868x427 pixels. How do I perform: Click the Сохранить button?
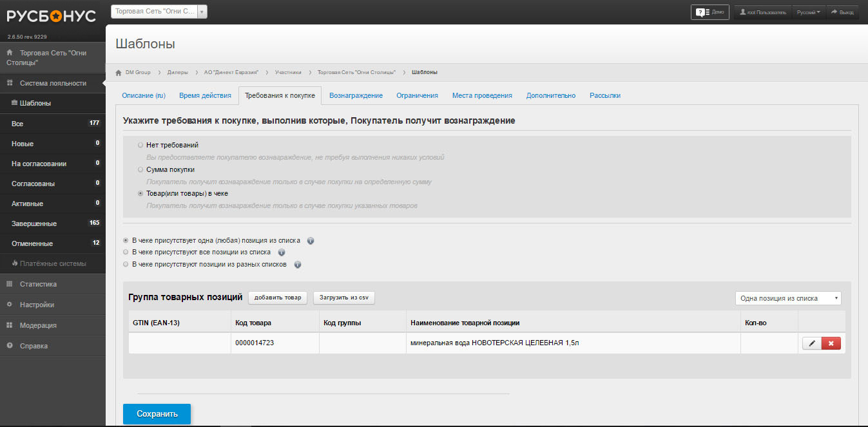click(157, 414)
